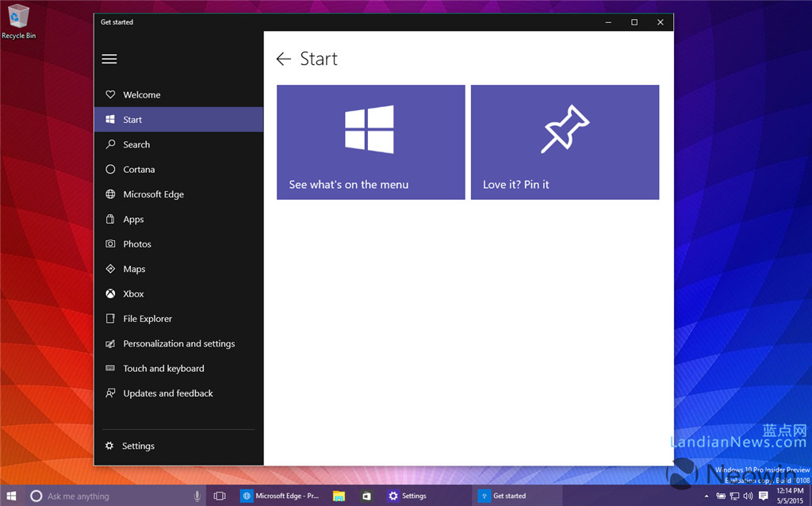Click the microphone icon in the search bar
812x506 pixels.
pyautogui.click(x=196, y=495)
